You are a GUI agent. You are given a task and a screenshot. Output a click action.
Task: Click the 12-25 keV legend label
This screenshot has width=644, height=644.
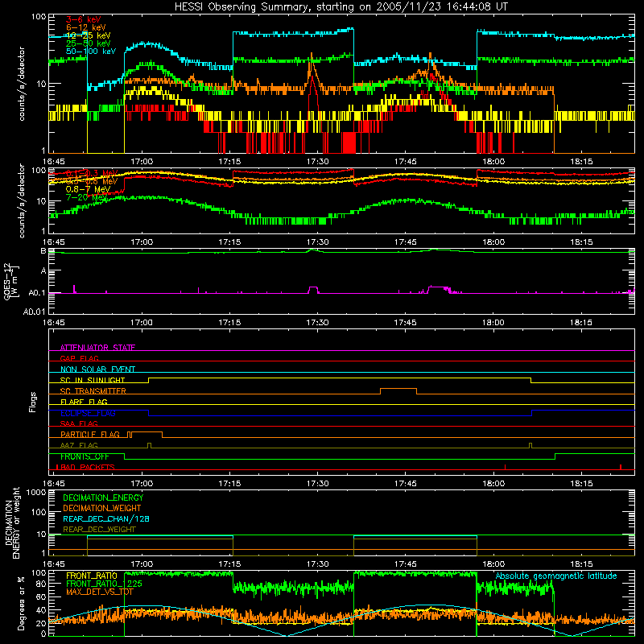[x=89, y=35]
